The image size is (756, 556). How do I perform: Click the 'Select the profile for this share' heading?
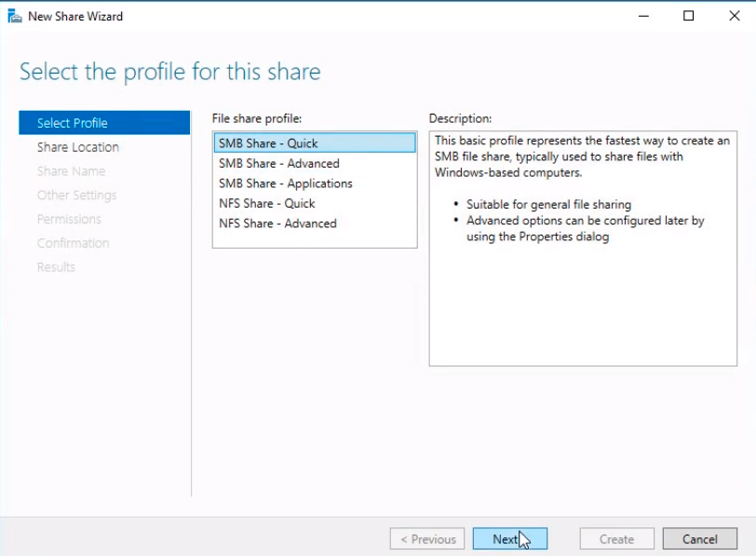coord(169,72)
